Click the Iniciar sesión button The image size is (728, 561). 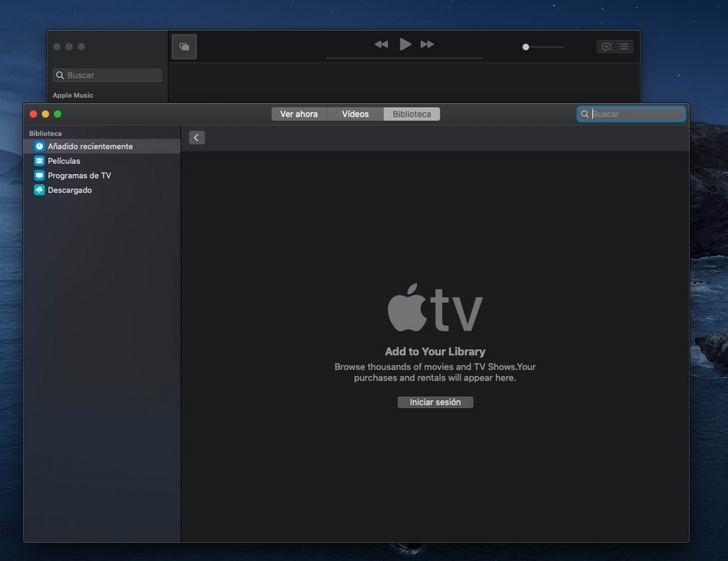pos(435,402)
